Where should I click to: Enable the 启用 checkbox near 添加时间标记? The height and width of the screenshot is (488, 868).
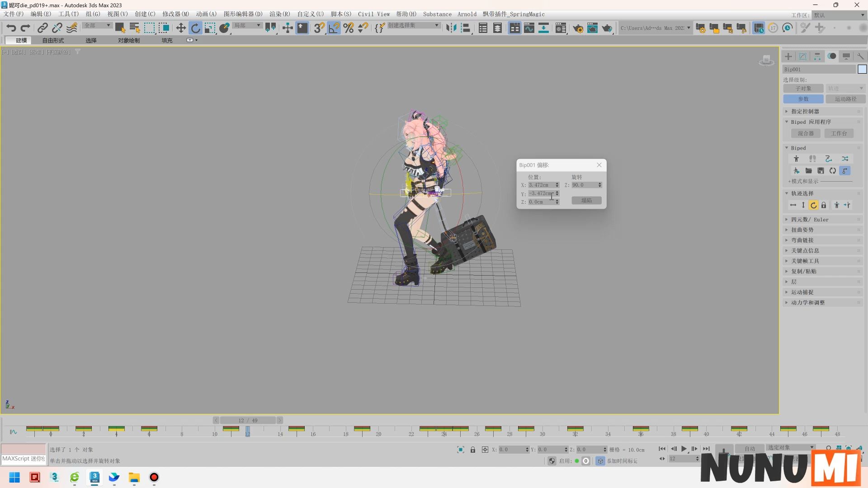(577, 461)
